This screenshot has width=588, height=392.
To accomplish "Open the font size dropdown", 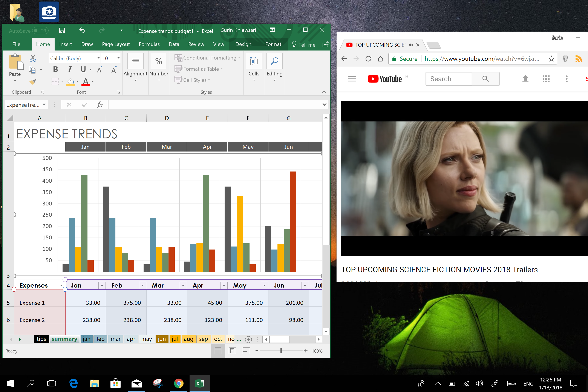I will (118, 58).
